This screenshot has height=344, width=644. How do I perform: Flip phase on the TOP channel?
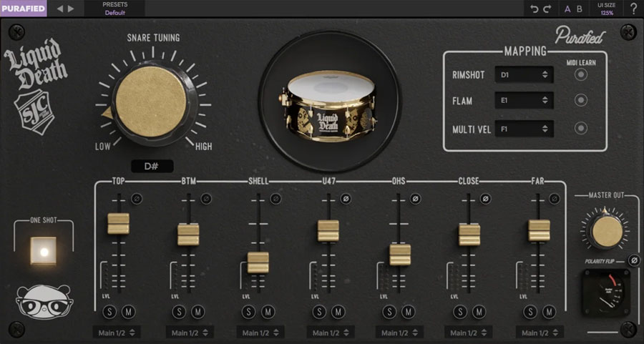137,198
